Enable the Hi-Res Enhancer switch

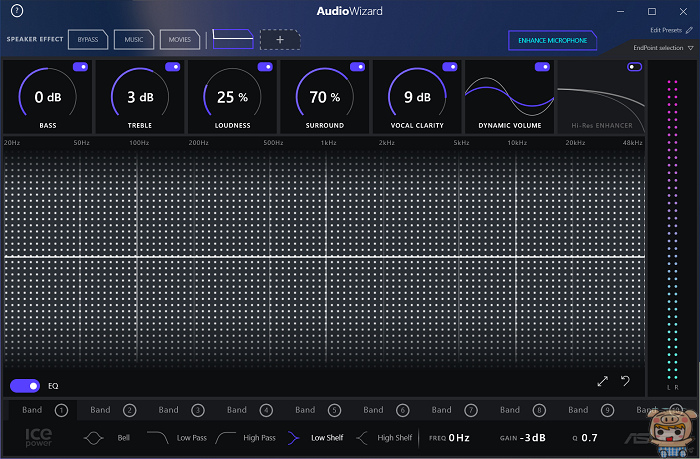click(634, 67)
